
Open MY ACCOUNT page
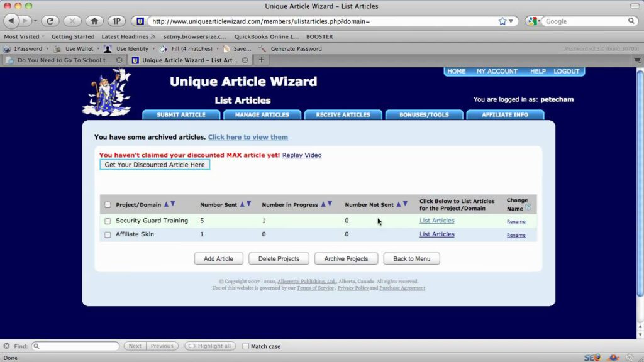pyautogui.click(x=497, y=71)
